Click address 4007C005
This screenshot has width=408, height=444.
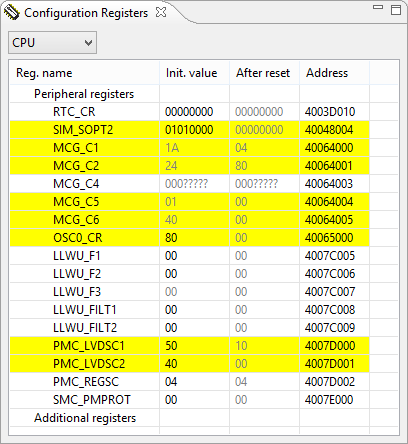330,256
